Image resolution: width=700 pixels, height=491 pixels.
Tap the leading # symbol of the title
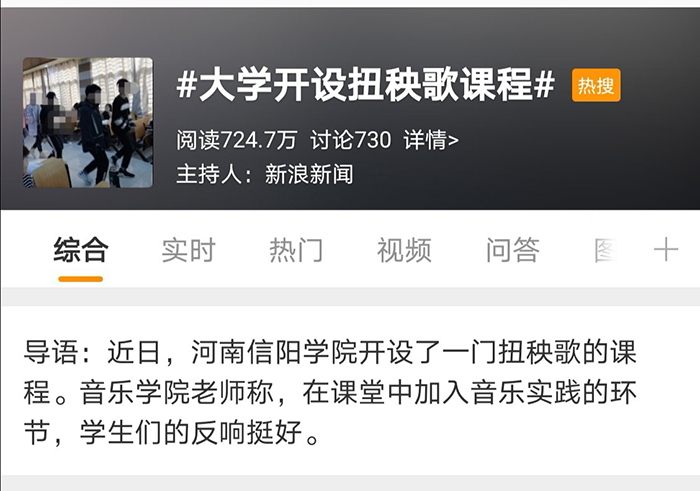click(187, 84)
